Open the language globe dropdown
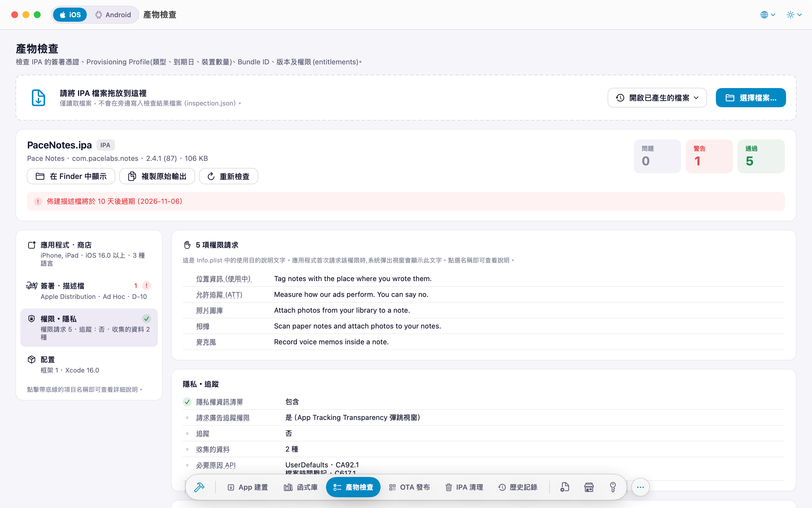The image size is (812, 508). coord(768,15)
